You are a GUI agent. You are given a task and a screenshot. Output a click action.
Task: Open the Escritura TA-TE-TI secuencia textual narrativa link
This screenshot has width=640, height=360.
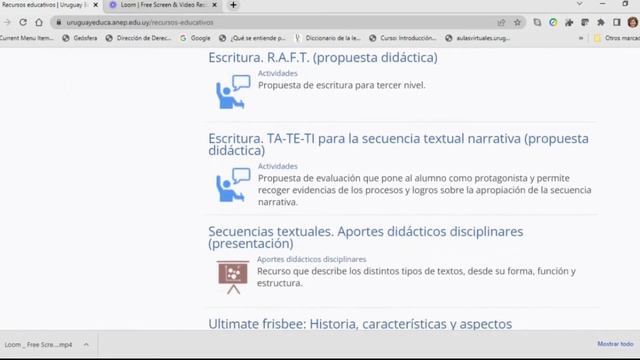(x=398, y=144)
